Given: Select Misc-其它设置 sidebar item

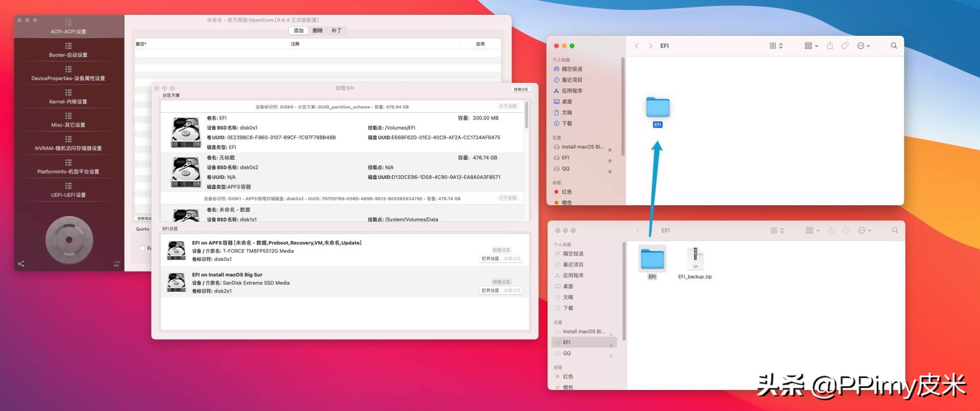Looking at the screenshot, I should point(68,120).
